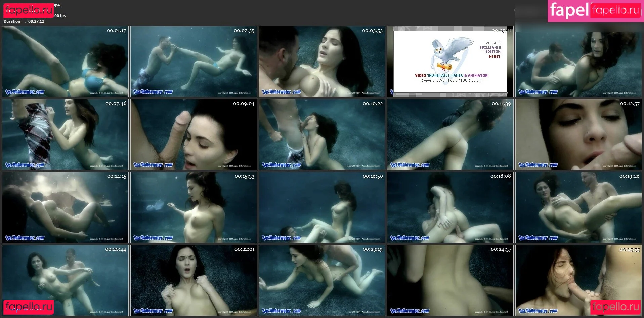The width and height of the screenshot is (644, 318).
Task: Choose the thumbnail stamped 00:16:50
Action: tap(322, 207)
